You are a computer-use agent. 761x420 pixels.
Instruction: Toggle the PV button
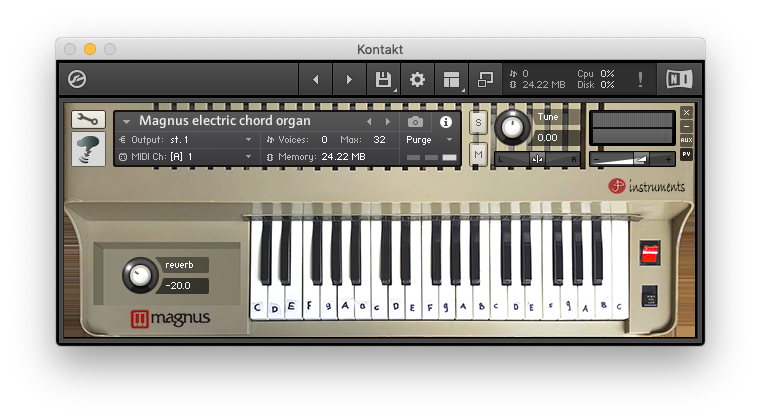click(686, 154)
